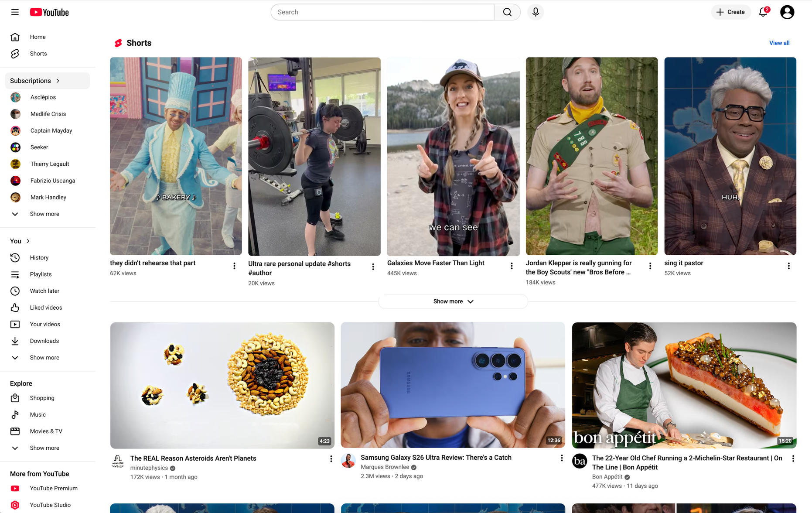
Task: Play the 'we can see' galaxies short
Action: click(x=453, y=156)
